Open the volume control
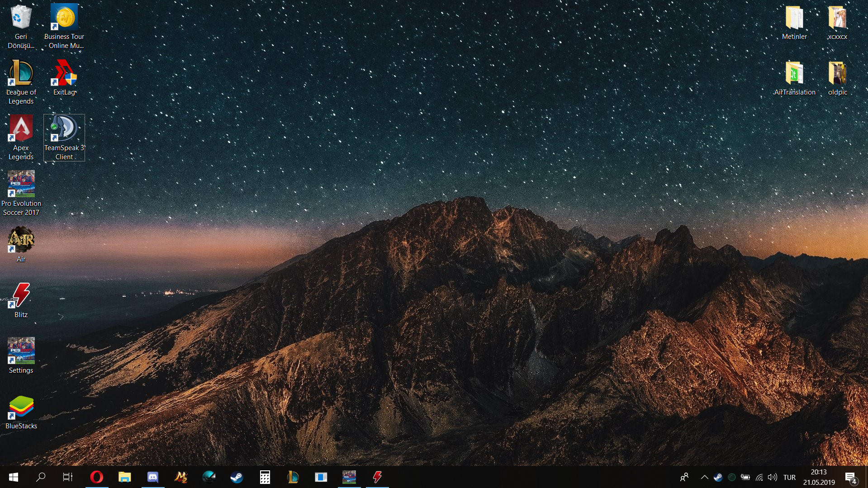This screenshot has height=488, width=868. coord(773,477)
